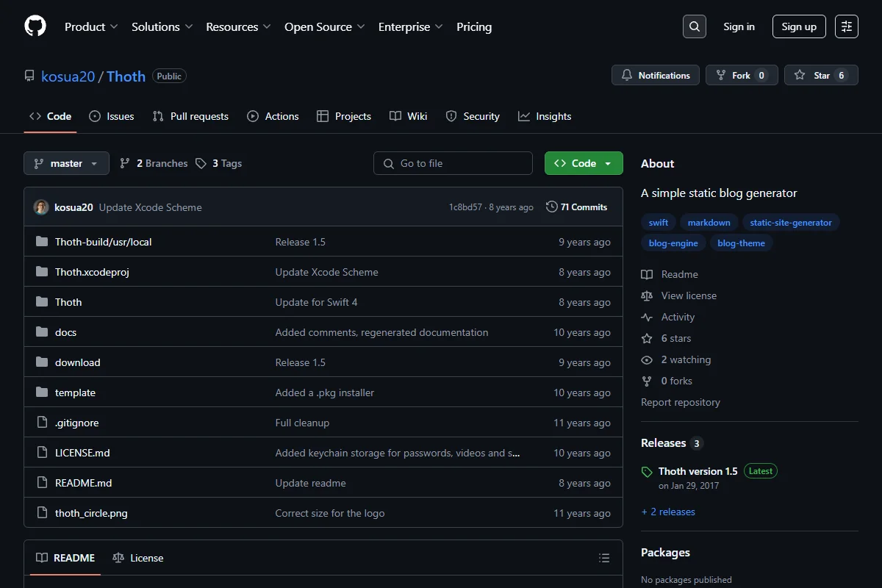Expand the Product navigation menu

(x=91, y=26)
